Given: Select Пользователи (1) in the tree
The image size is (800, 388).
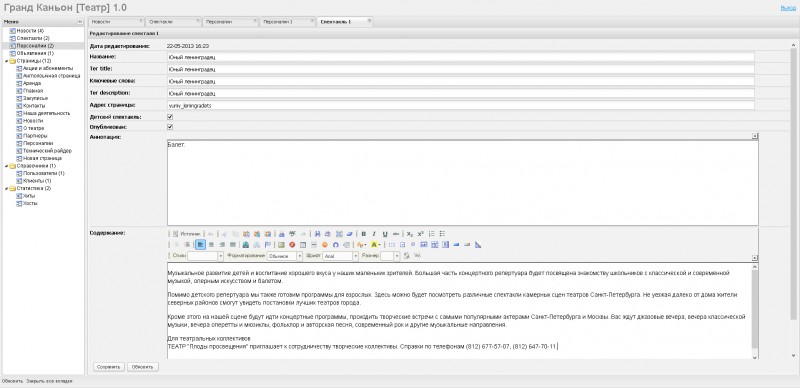Looking at the screenshot, I should pyautogui.click(x=43, y=173).
